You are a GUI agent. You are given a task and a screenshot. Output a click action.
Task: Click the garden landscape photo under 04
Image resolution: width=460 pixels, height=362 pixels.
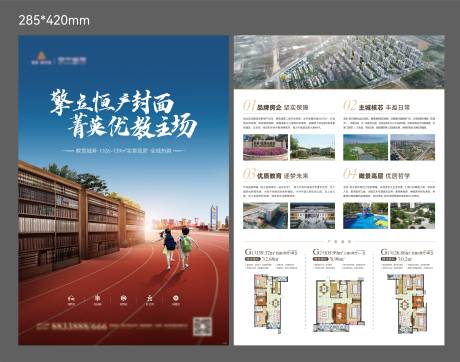point(413,215)
